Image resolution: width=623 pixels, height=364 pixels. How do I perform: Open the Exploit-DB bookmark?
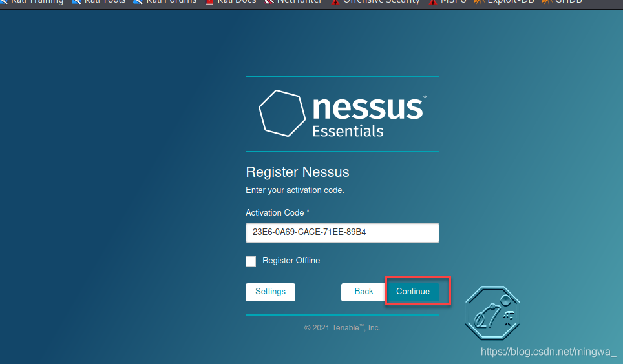click(x=504, y=2)
